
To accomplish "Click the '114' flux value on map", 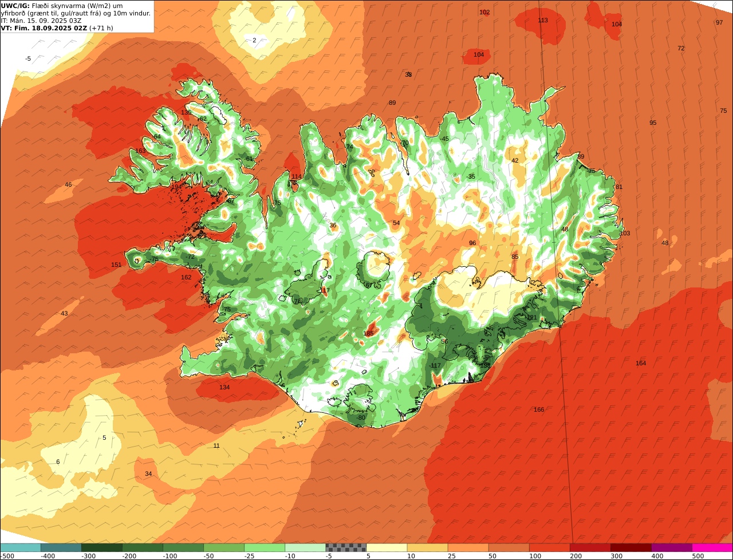I will (x=296, y=176).
